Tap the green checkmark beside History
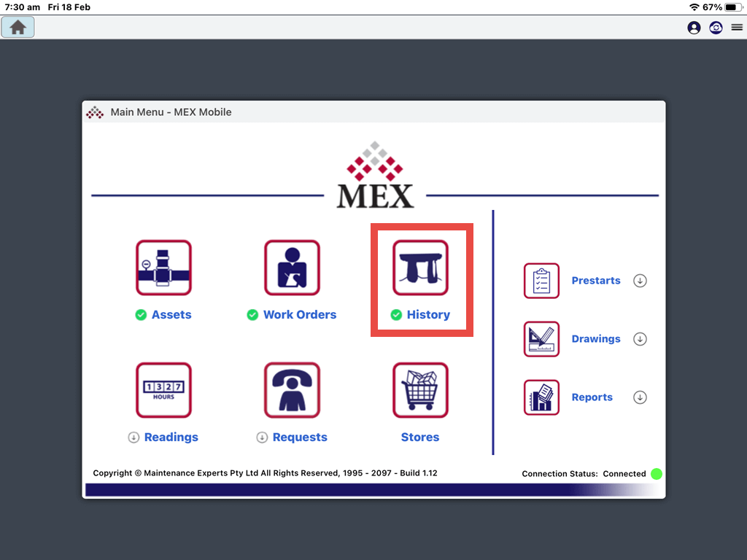Viewport: 747px width, 560px height. click(396, 315)
